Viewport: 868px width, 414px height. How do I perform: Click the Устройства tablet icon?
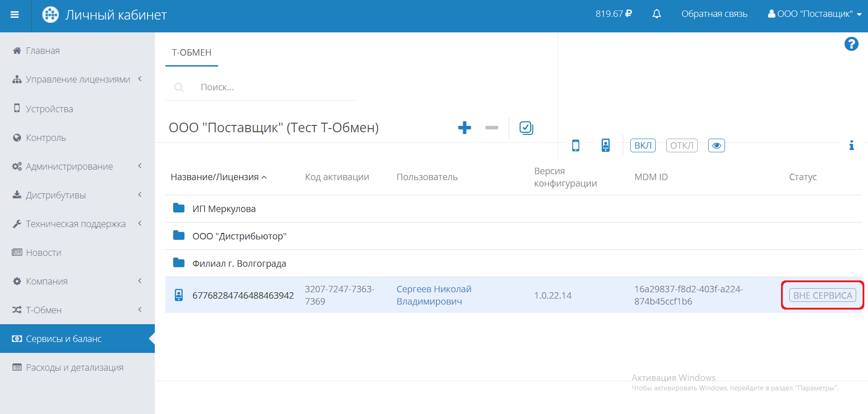click(x=17, y=108)
